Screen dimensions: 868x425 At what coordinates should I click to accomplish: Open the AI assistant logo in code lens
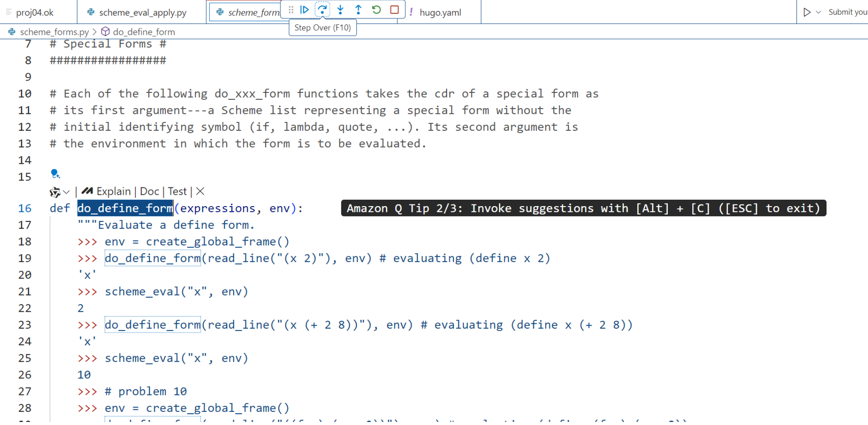(55, 192)
